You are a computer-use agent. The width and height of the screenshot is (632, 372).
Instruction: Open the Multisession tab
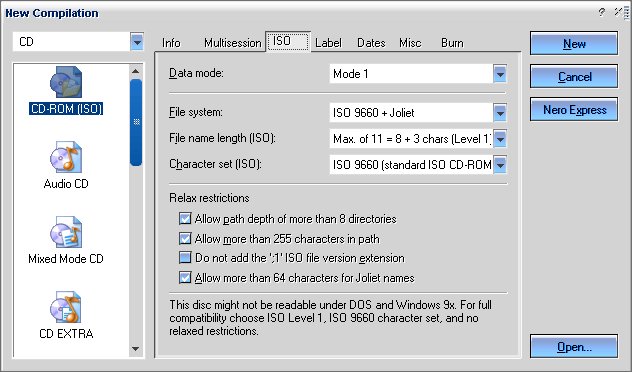pyautogui.click(x=233, y=43)
